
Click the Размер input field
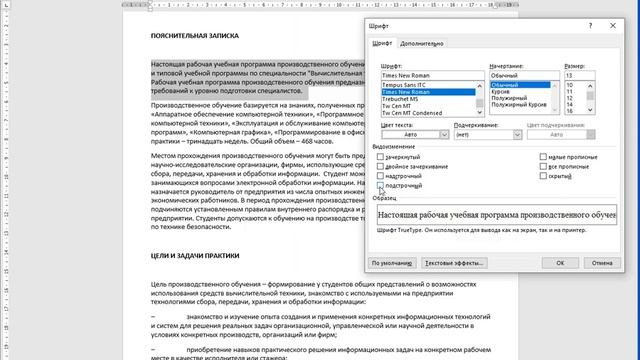pyautogui.click(x=580, y=76)
